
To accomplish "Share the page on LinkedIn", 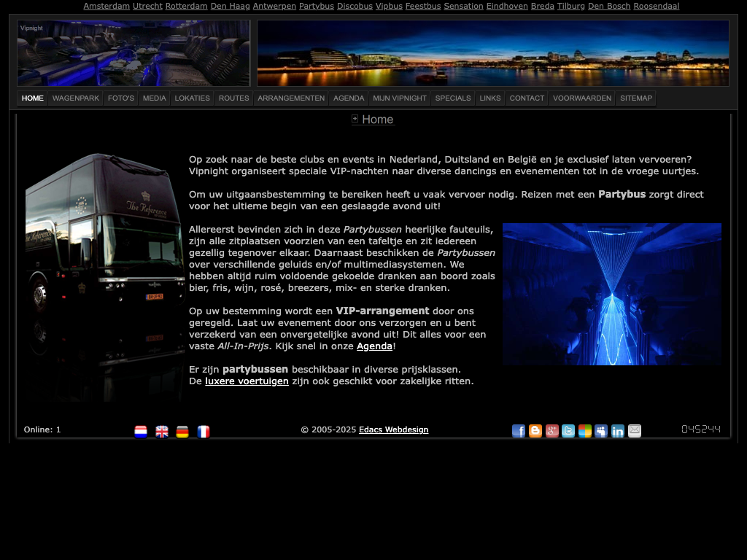I will pos(618,431).
